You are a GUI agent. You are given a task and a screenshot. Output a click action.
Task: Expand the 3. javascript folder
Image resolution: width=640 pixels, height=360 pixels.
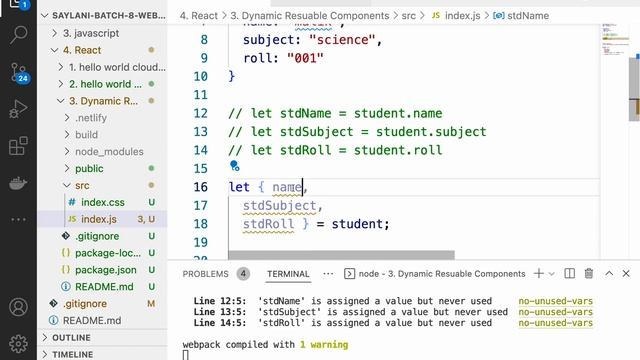pos(102,33)
